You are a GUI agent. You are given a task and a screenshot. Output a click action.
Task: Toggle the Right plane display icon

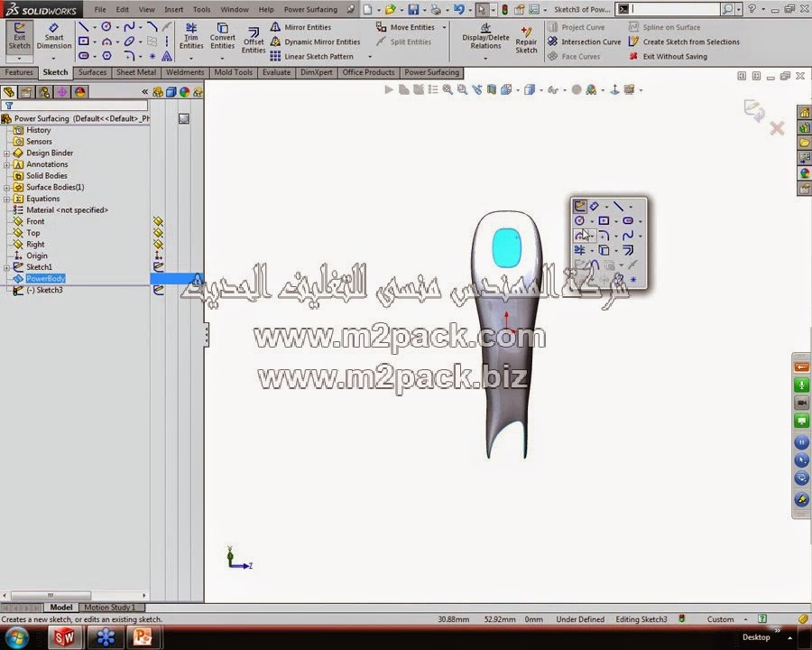159,244
